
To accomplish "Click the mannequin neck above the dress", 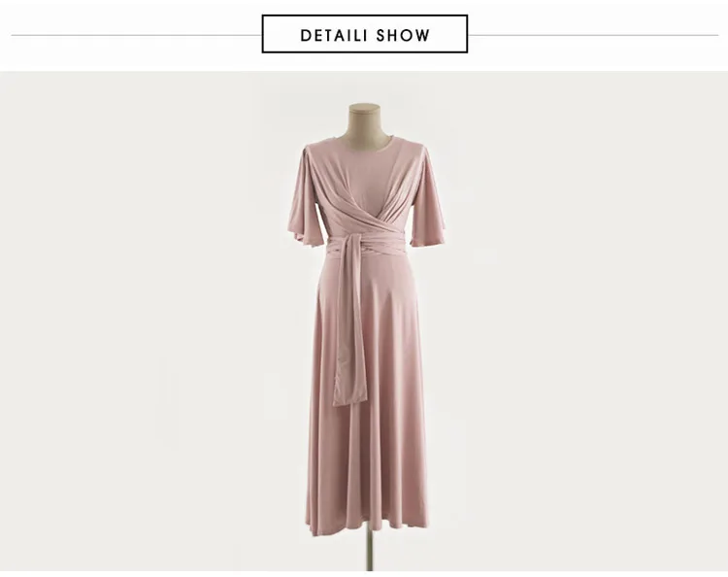I will (364, 120).
